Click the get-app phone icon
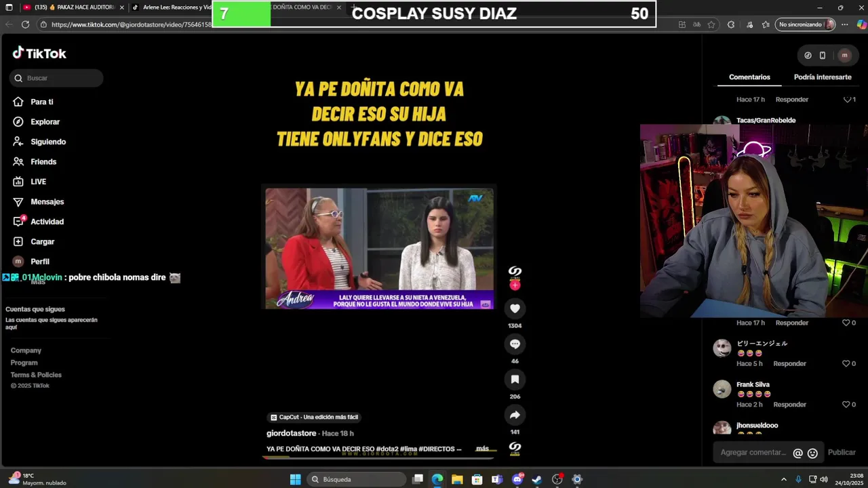The image size is (868, 488). click(x=823, y=56)
